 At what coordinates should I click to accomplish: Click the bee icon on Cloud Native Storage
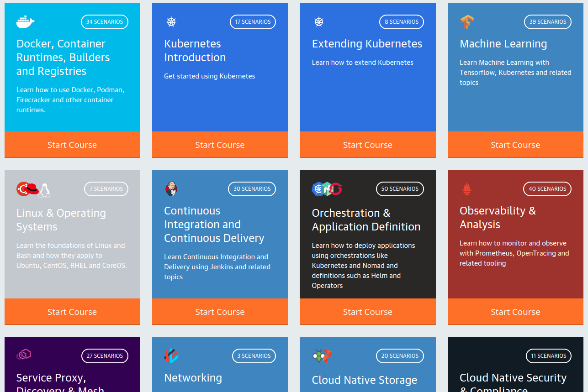coord(318,355)
